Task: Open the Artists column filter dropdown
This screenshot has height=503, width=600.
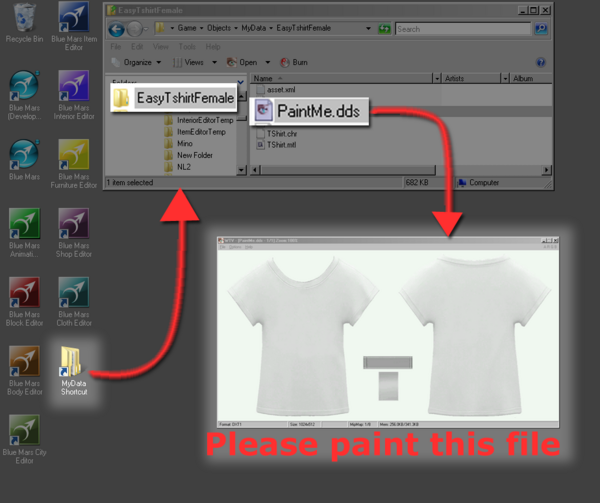Action: point(505,78)
